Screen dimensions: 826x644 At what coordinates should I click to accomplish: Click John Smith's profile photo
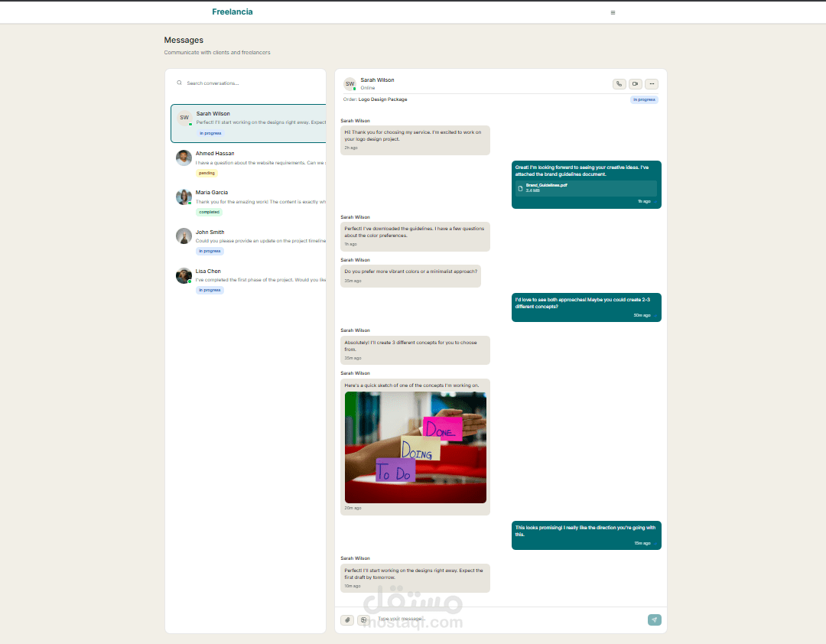[184, 236]
